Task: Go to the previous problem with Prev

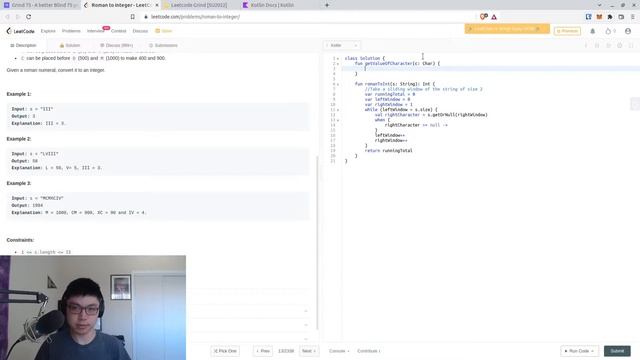Action: point(263,351)
